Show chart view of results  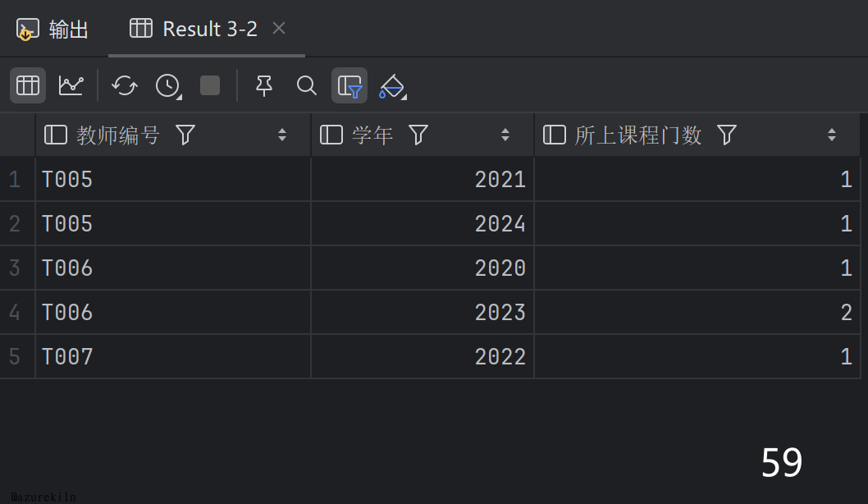(x=71, y=85)
